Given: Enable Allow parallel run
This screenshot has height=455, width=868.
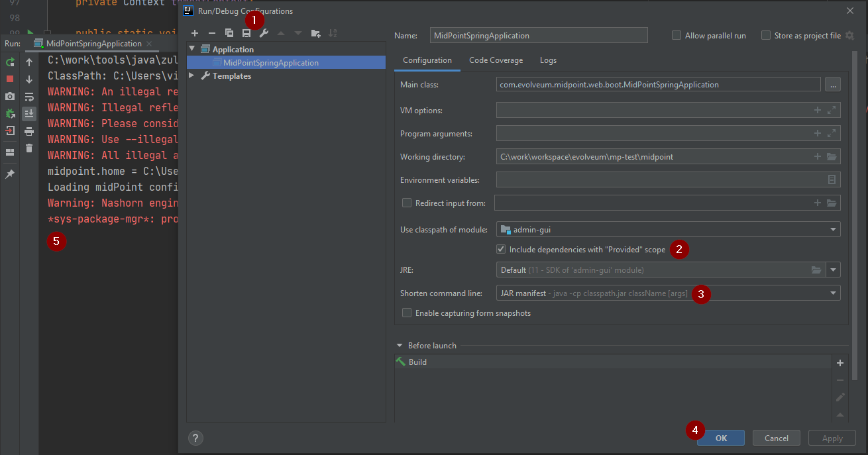Looking at the screenshot, I should click(x=677, y=35).
